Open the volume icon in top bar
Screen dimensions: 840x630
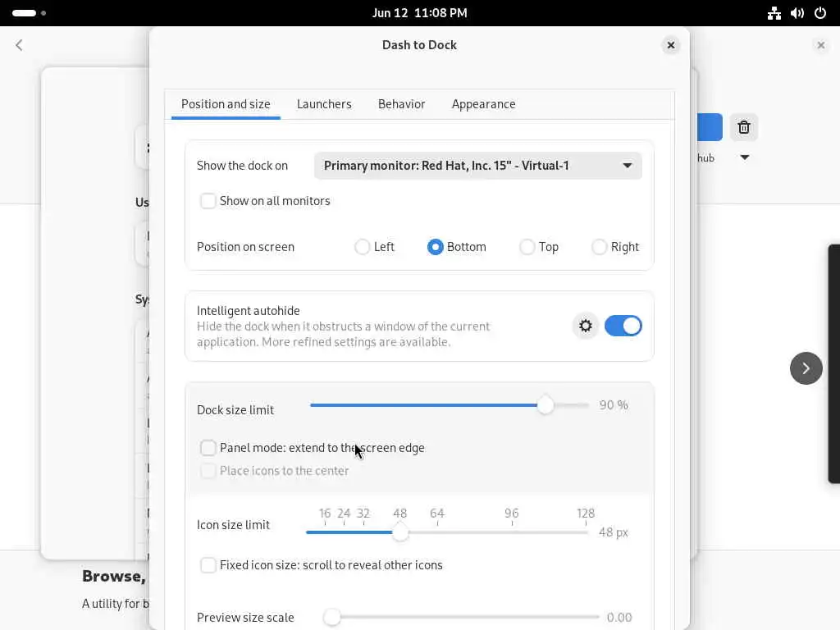point(797,13)
